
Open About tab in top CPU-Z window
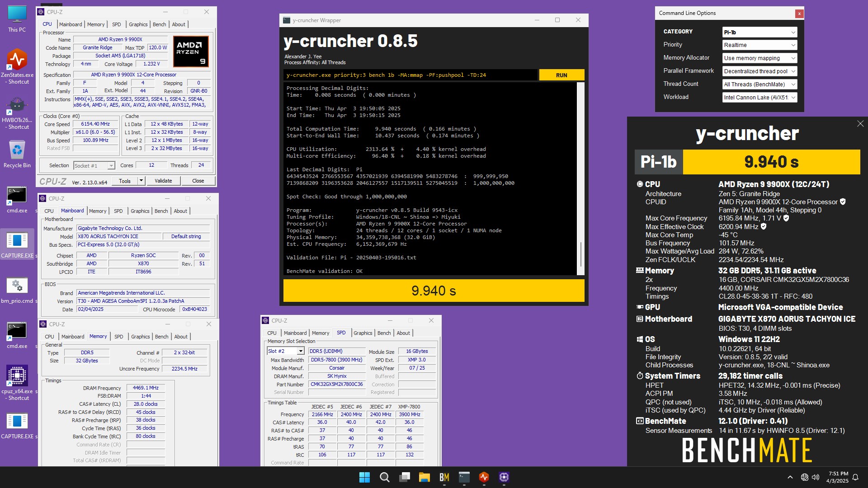click(x=179, y=24)
